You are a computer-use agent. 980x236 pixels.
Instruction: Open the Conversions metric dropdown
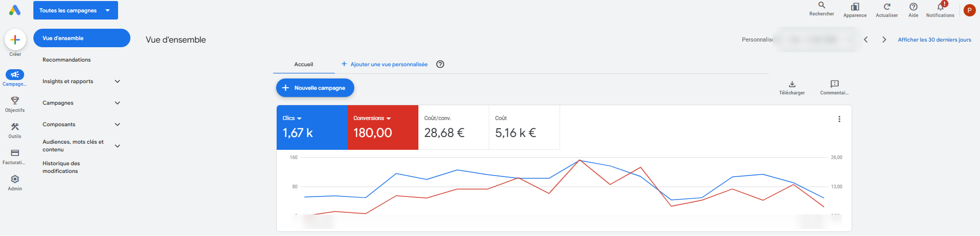tap(372, 118)
